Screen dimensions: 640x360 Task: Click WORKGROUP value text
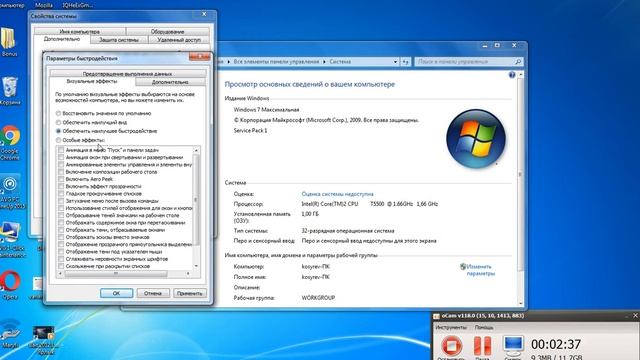click(318, 298)
